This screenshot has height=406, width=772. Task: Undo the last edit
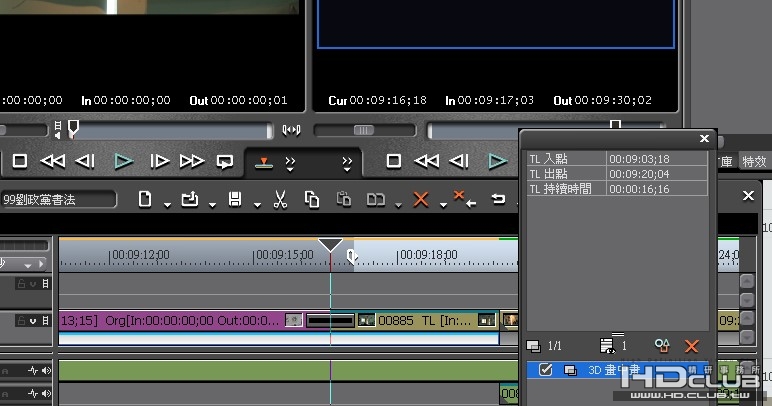[x=498, y=199]
